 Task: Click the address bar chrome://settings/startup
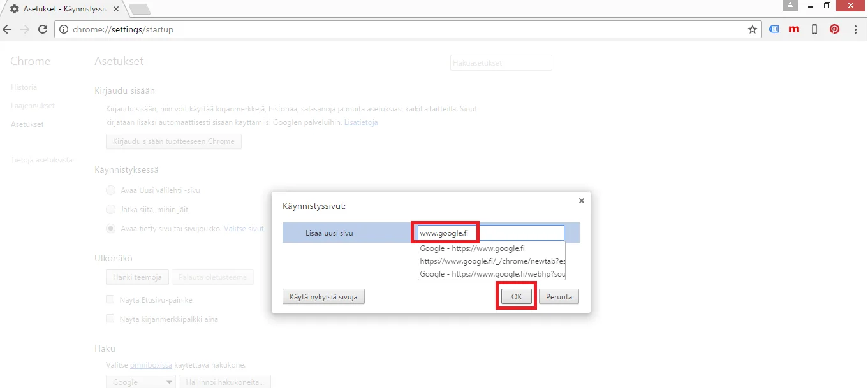pyautogui.click(x=407, y=29)
